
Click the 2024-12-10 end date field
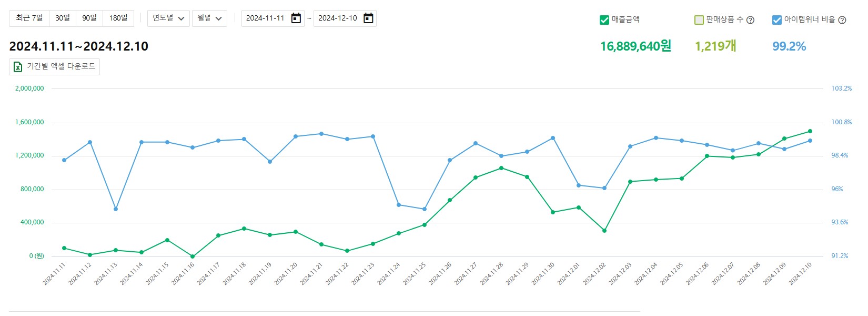pos(338,18)
